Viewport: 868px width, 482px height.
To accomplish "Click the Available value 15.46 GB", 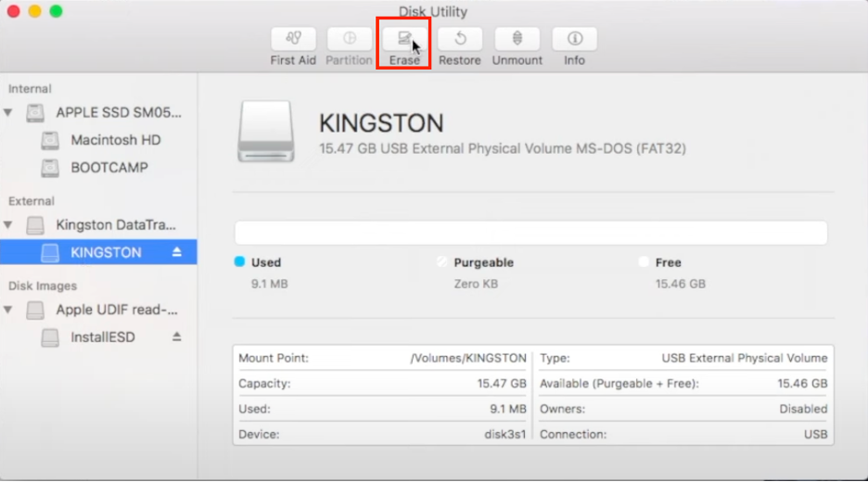I will coord(802,384).
